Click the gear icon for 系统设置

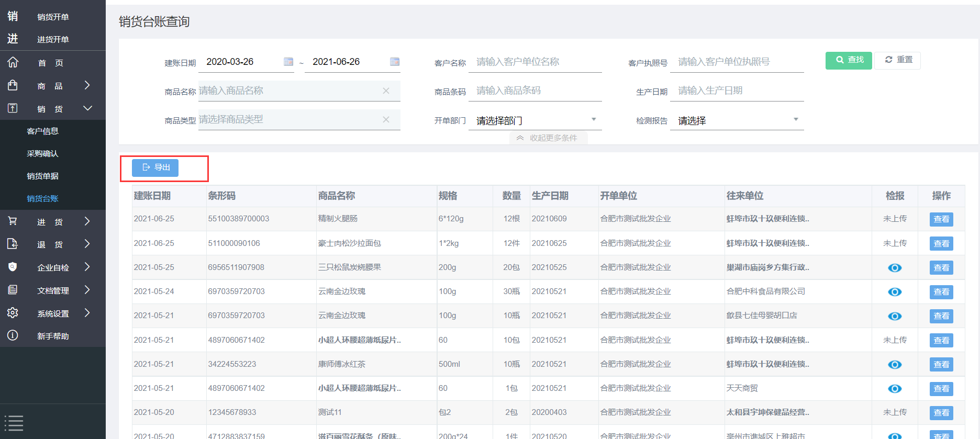[x=13, y=313]
